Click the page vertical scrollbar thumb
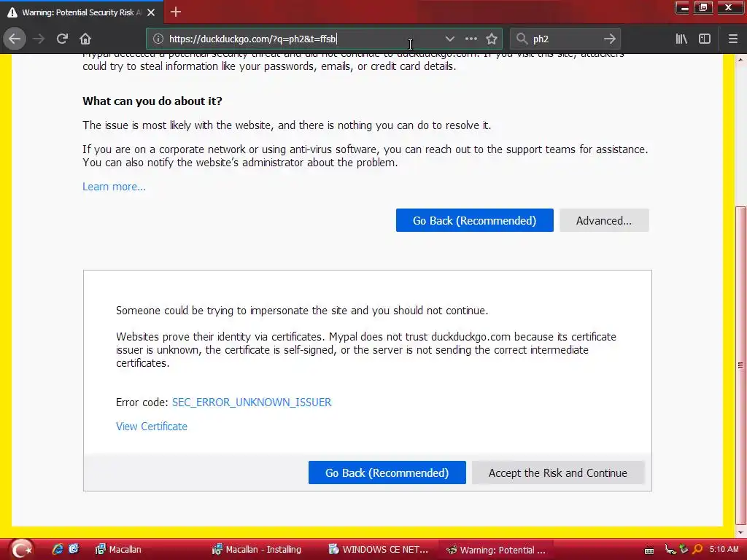The width and height of the screenshot is (747, 560). point(740,365)
